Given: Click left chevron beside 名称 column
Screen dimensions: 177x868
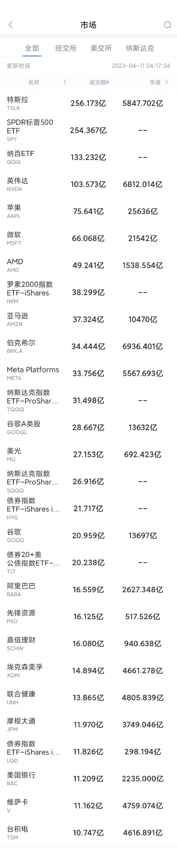Looking at the screenshot, I should 65,82.
